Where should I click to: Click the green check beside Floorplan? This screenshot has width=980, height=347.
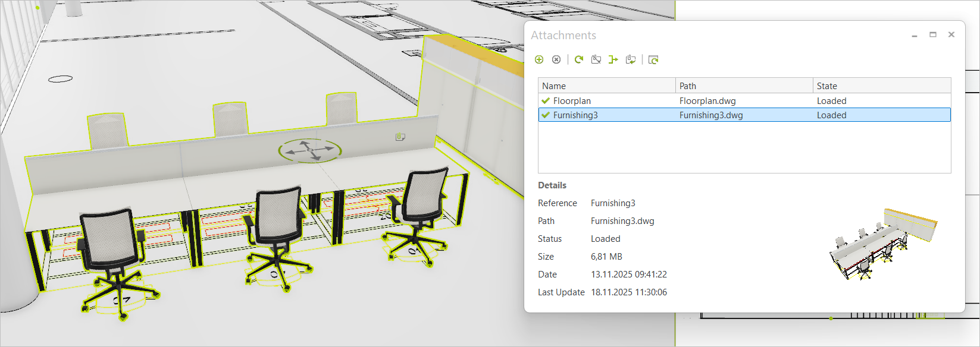click(546, 100)
